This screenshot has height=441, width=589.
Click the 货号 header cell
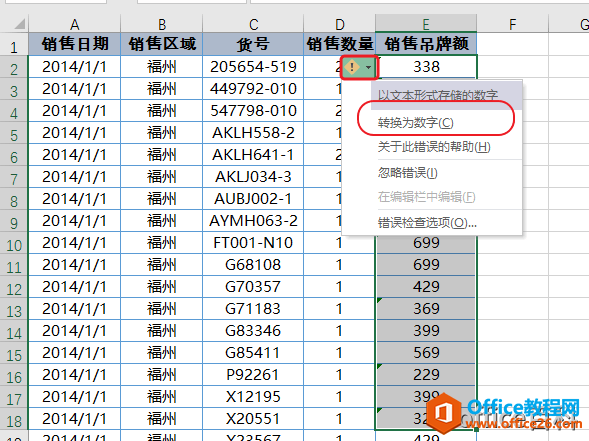pyautogui.click(x=253, y=44)
